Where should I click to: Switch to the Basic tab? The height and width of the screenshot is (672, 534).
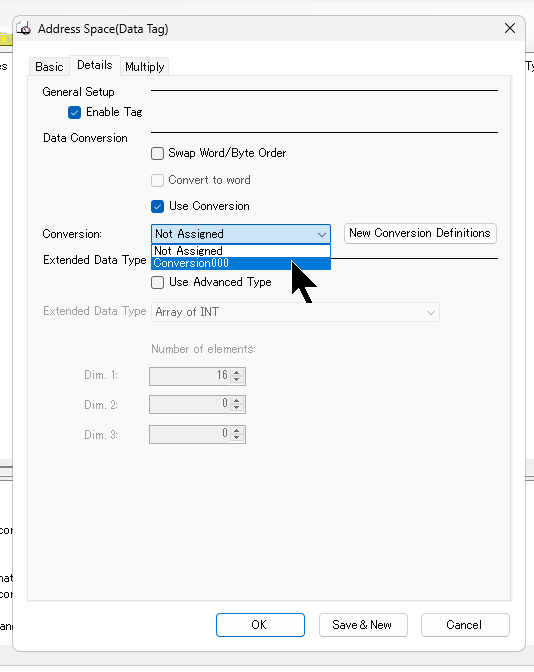point(49,67)
